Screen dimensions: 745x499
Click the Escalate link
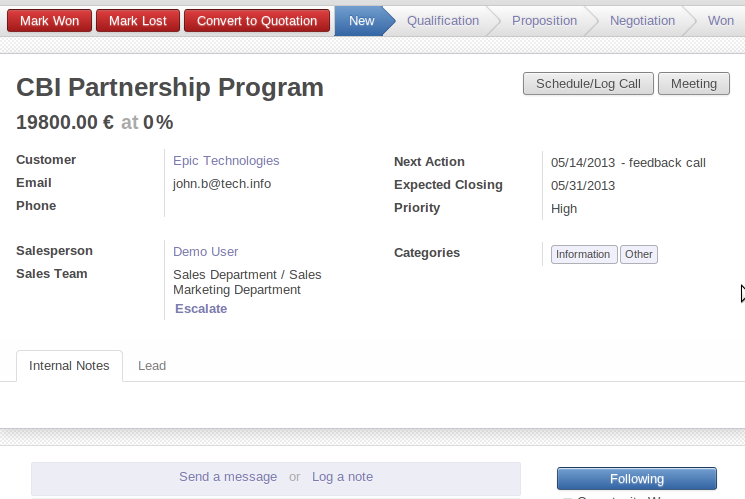[201, 309]
